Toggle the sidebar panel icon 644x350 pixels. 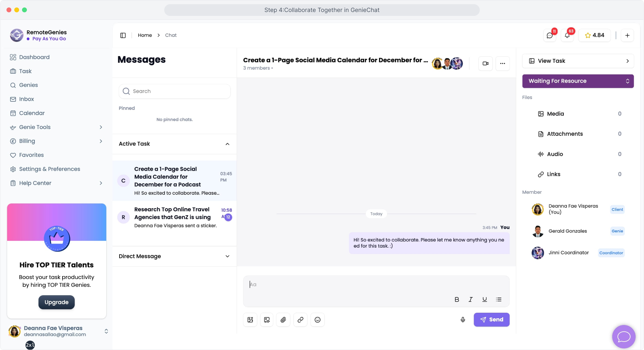click(x=123, y=35)
